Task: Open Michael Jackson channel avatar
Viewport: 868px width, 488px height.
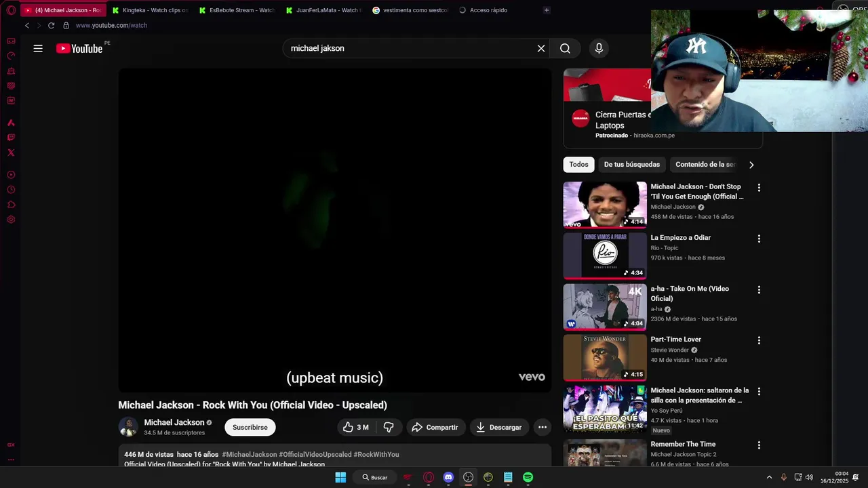Action: [128, 427]
